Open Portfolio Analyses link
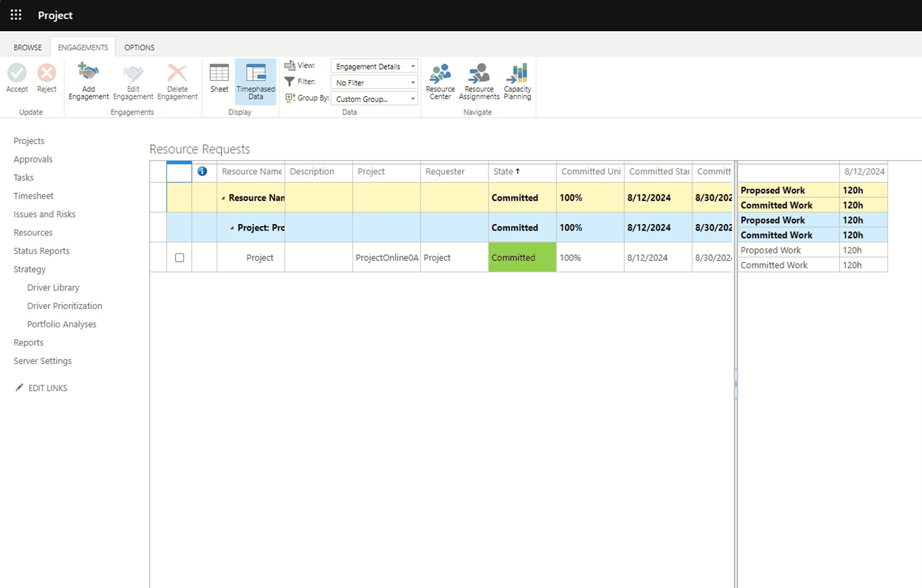Viewport: 922px width, 588px height. click(62, 324)
